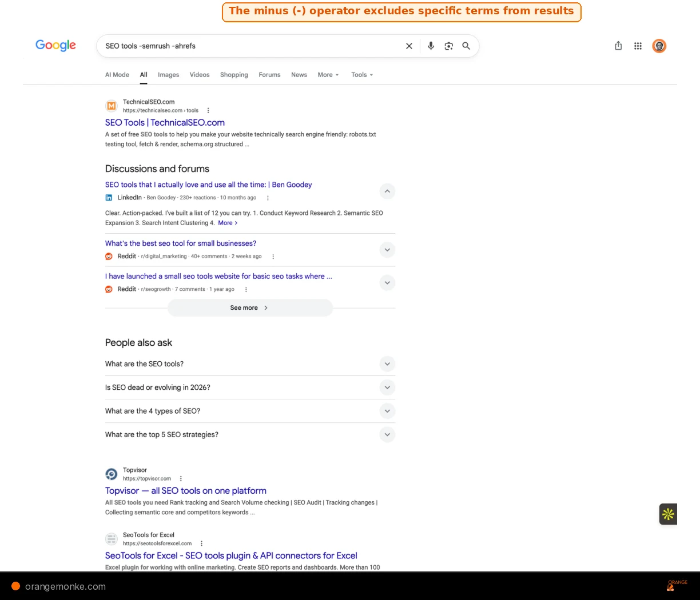Clear the search box with the X icon

[x=409, y=46]
